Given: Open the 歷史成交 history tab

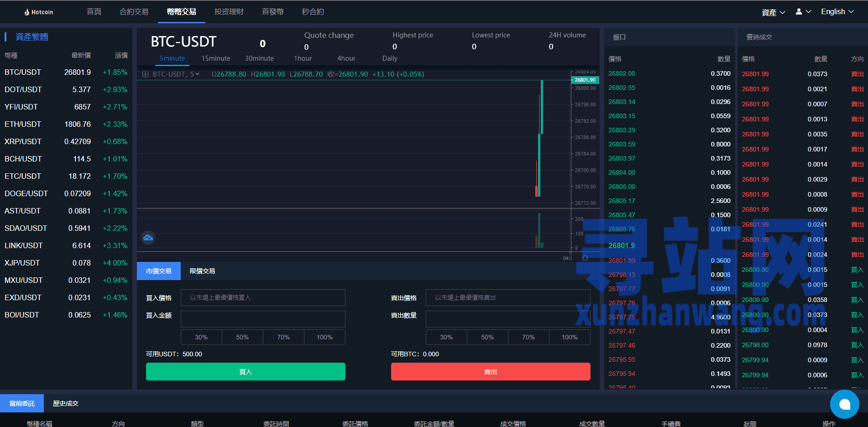Looking at the screenshot, I should [66, 404].
